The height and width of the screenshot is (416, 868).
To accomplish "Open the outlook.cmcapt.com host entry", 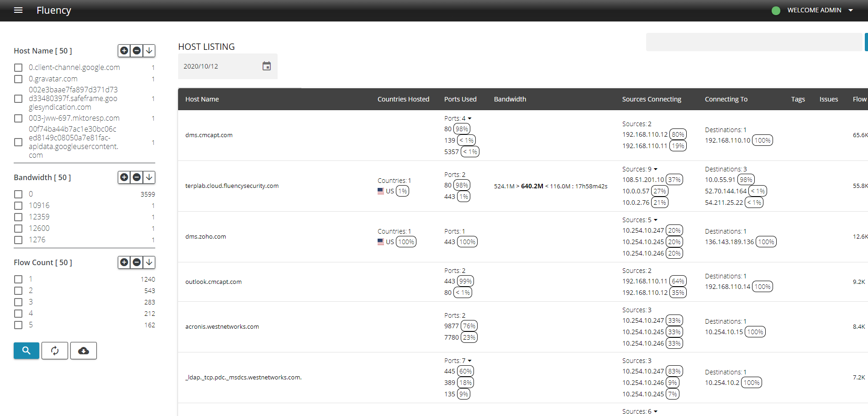I will tap(213, 282).
